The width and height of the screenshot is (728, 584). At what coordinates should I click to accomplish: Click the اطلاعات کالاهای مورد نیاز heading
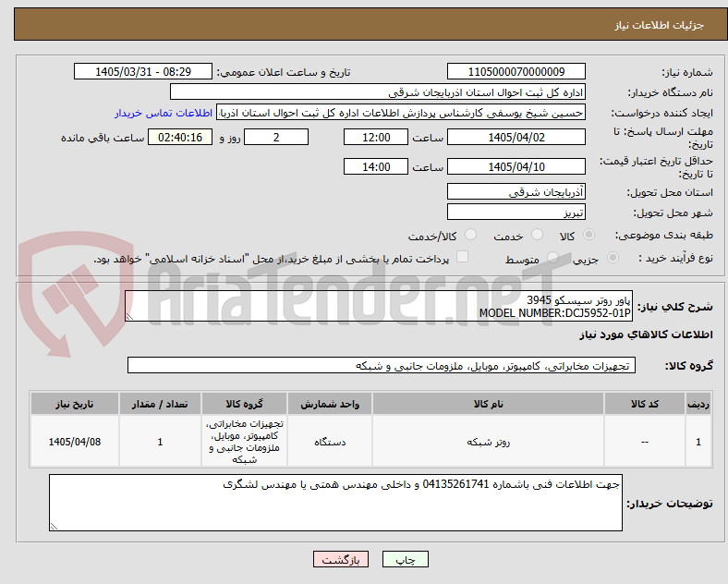coord(646,335)
